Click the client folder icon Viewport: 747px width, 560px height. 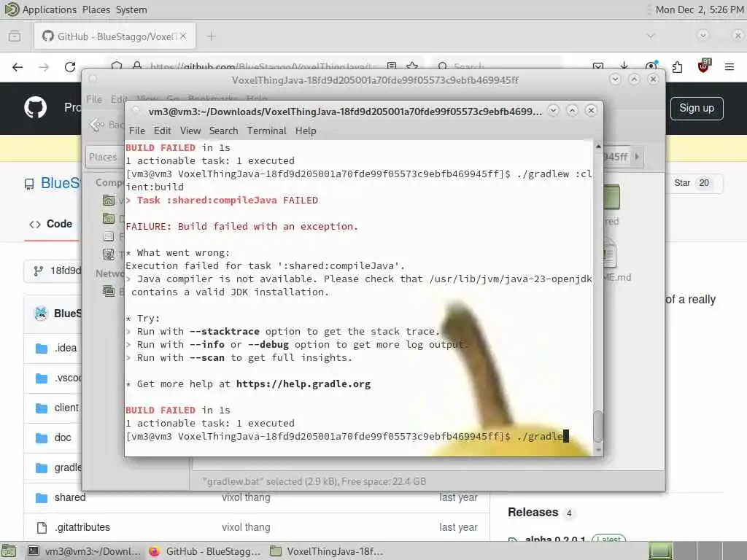tap(42, 408)
